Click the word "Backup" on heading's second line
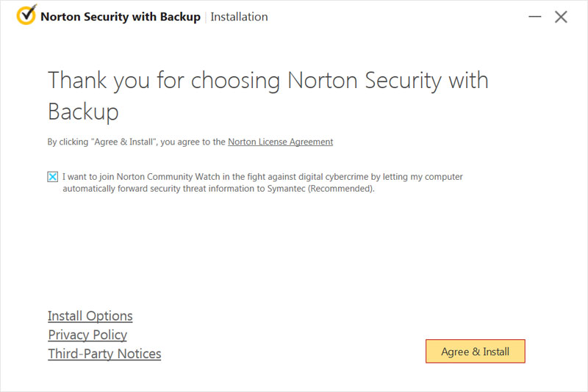This screenshot has height=392, width=588. 83,112
